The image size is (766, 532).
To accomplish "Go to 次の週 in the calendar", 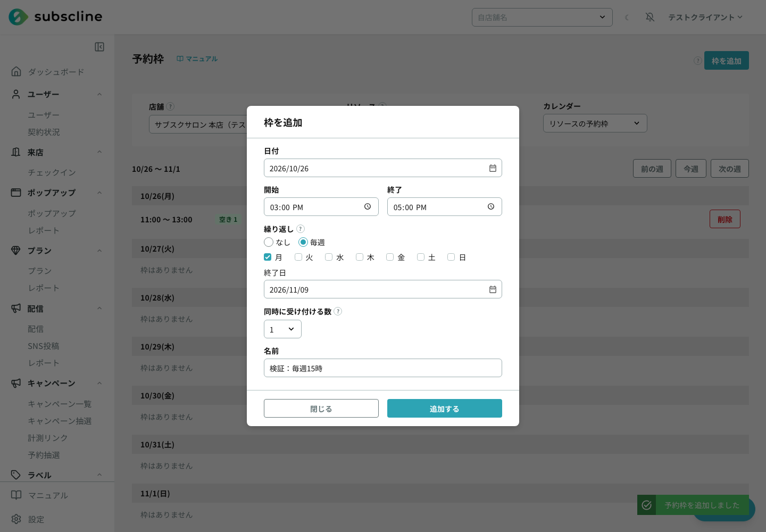I will click(730, 169).
